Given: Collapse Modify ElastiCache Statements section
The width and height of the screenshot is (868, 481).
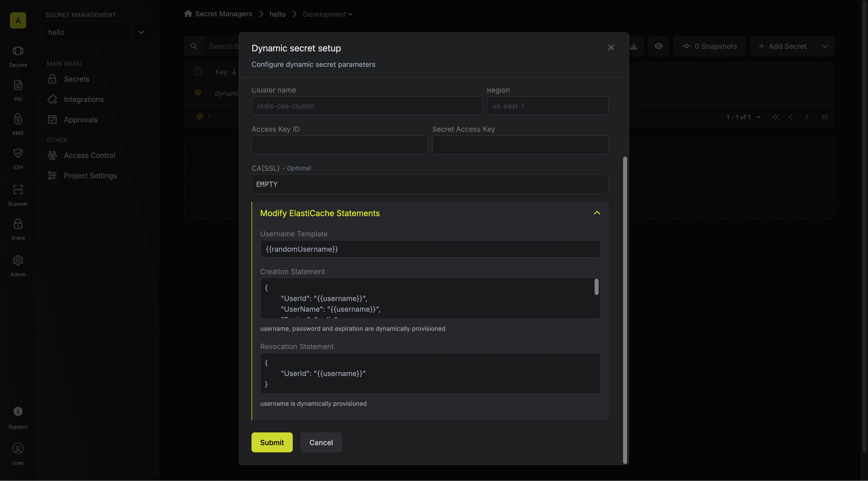Looking at the screenshot, I should 597,213.
